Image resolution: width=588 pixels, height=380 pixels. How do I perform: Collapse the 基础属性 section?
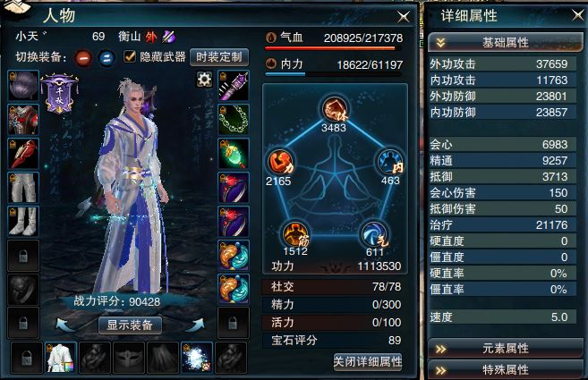tap(505, 42)
